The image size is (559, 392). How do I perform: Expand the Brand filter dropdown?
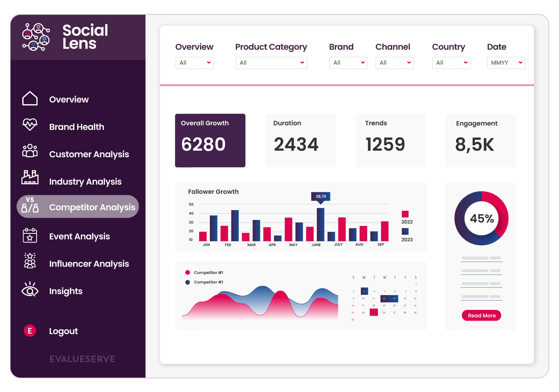coord(348,63)
